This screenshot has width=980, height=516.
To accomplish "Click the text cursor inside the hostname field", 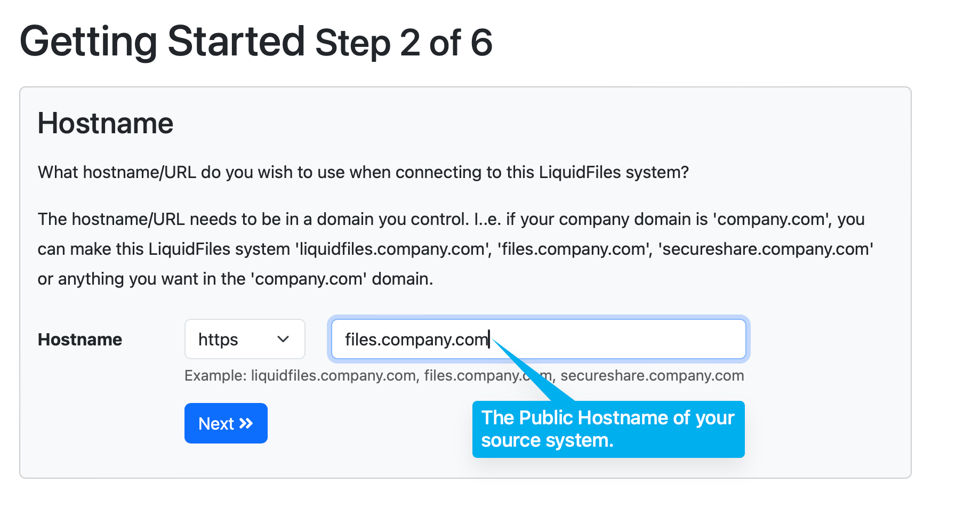I will (489, 339).
